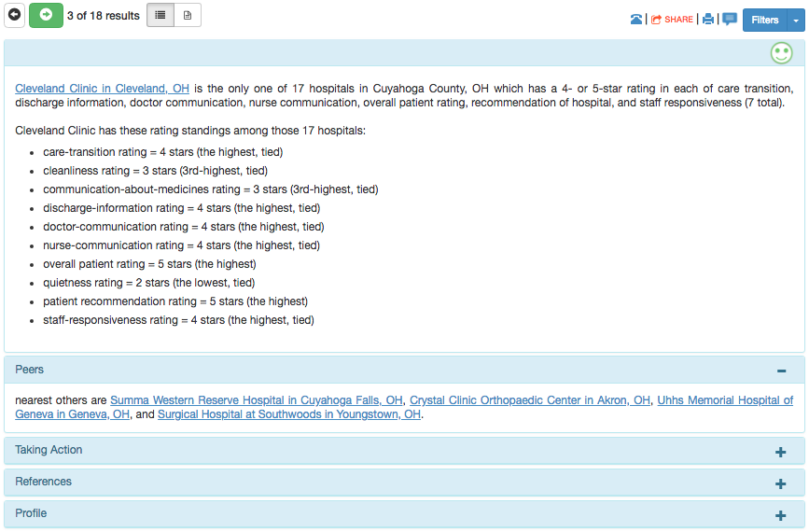Open Surgical Hospital at Southwoods link
The height and width of the screenshot is (532, 809).
pos(289,414)
